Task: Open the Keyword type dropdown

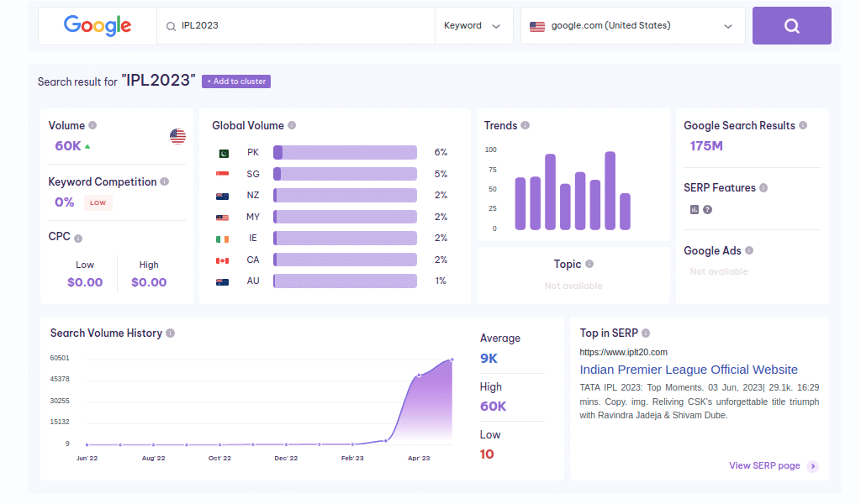Action: 473,26
